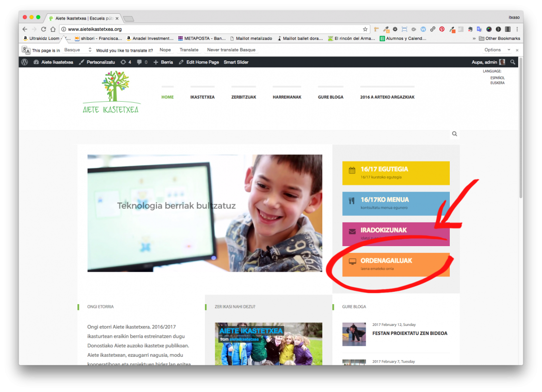This screenshot has height=392, width=542.
Task: Click the Pinterest extension icon
Action: pos(442,29)
